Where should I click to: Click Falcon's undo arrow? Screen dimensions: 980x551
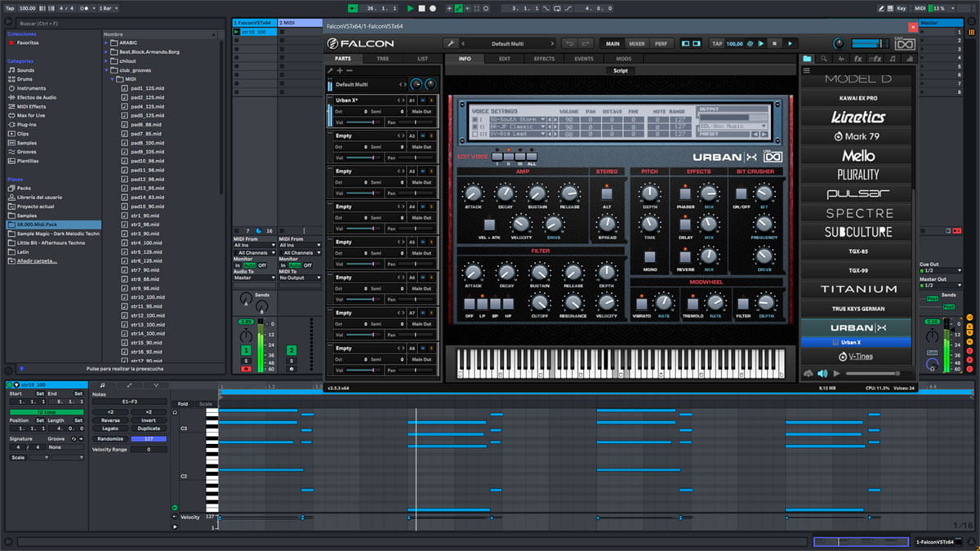coord(569,43)
